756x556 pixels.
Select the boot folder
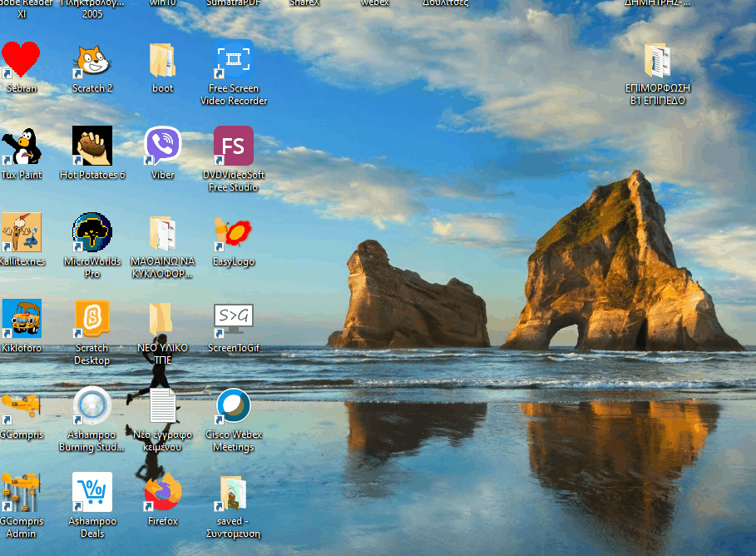163,61
